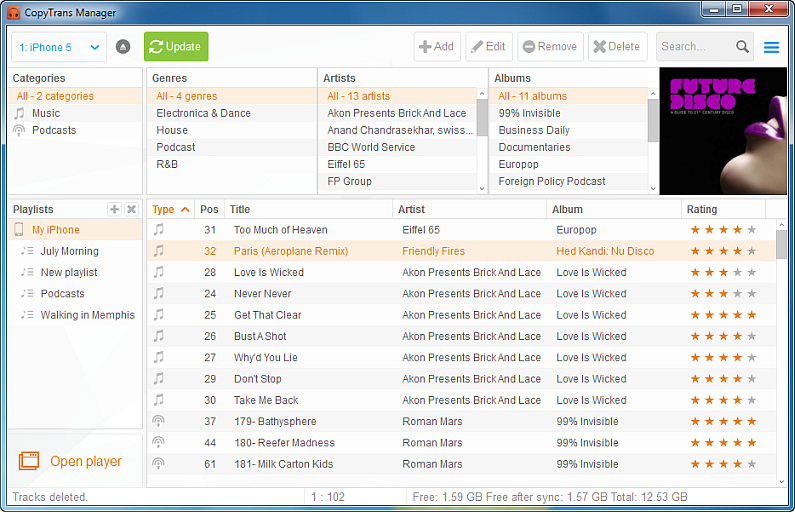Image resolution: width=795 pixels, height=512 pixels.
Task: Select BBC World Service artist
Action: click(398, 147)
